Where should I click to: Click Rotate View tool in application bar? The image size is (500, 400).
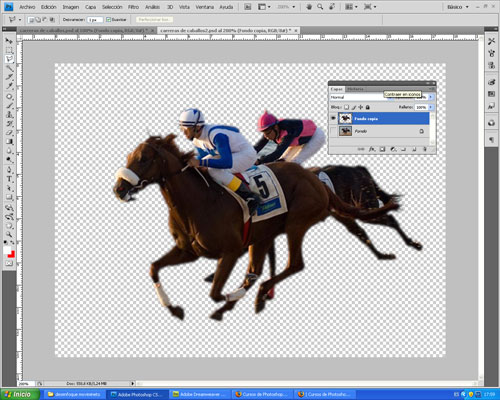(x=332, y=7)
